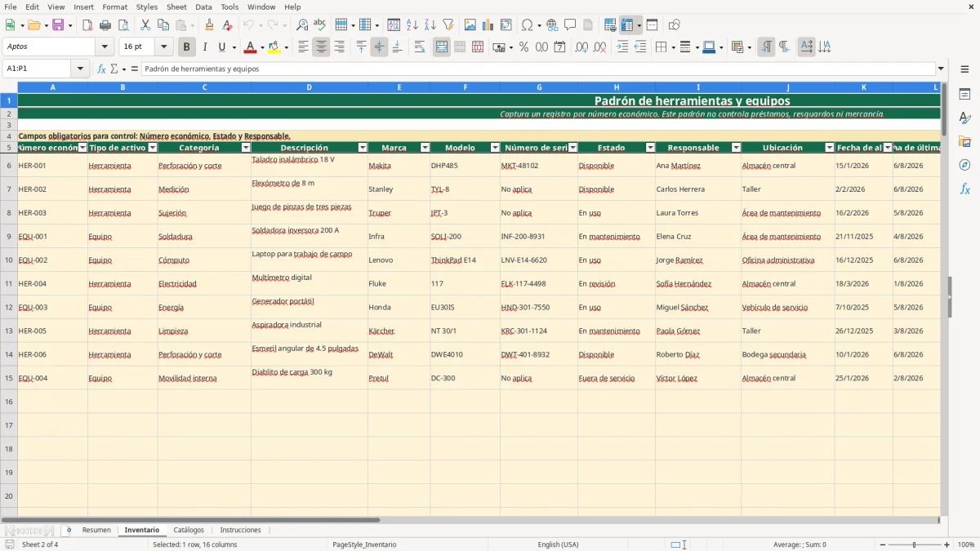
Task: Click zoom in plus button
Action: pos(947,544)
